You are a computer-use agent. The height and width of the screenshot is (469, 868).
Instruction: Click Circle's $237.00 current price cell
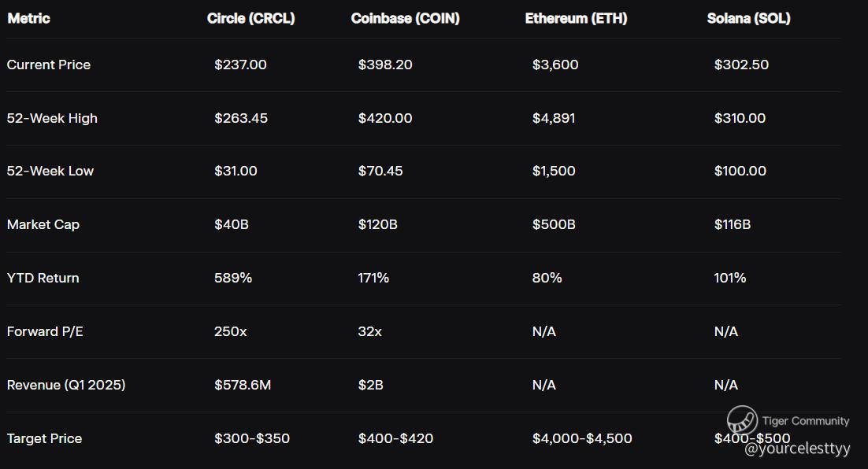tap(240, 65)
